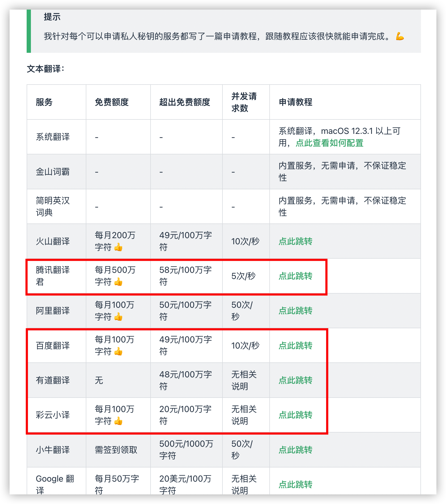Click the 文本翻译: section heading
The image size is (446, 504).
coord(46,69)
